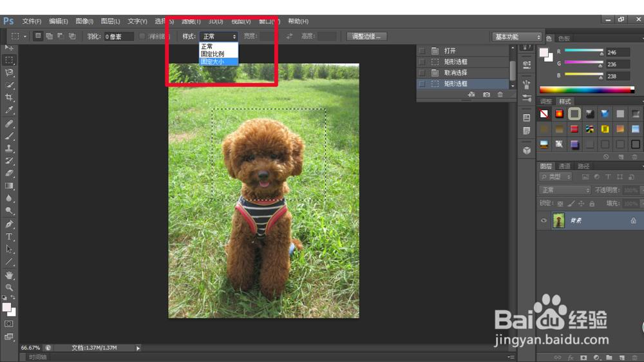644x362 pixels.
Task: Hide the 背景 layer with eye icon
Action: click(x=544, y=221)
